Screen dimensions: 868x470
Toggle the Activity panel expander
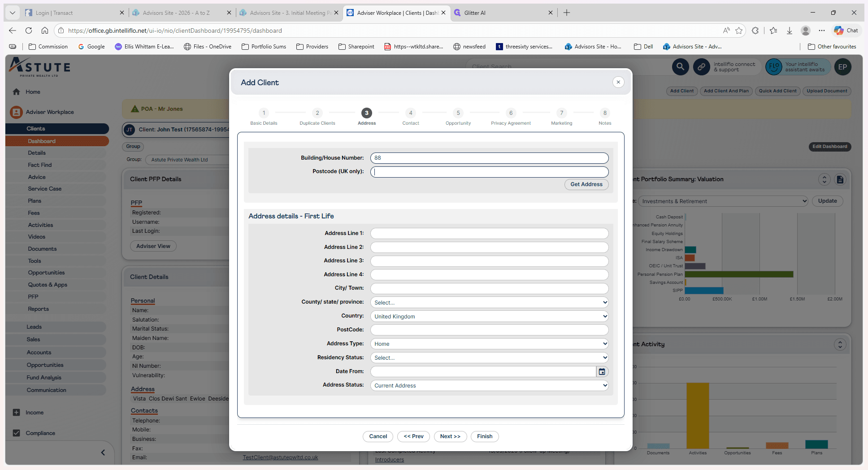pos(840,344)
